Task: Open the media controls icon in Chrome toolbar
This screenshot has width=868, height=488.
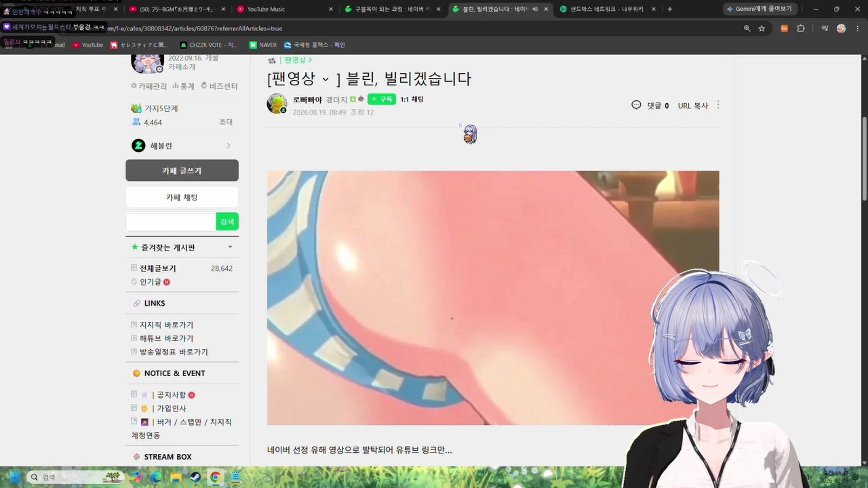Action: pyautogui.click(x=825, y=28)
